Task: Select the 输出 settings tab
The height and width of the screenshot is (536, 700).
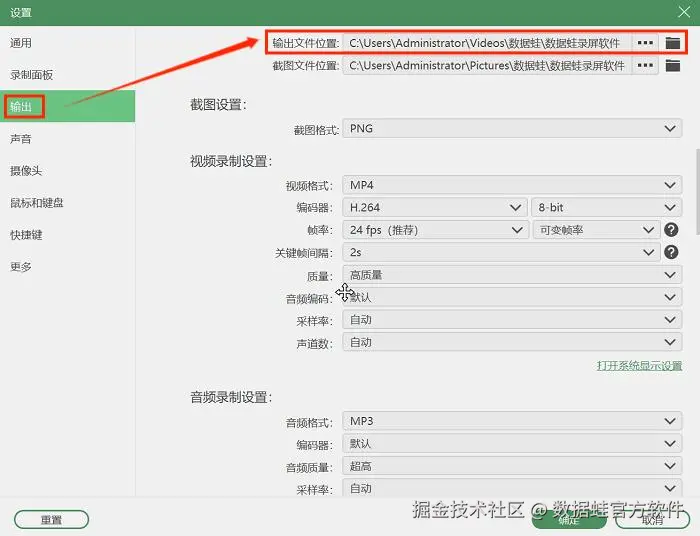Action: (67, 106)
